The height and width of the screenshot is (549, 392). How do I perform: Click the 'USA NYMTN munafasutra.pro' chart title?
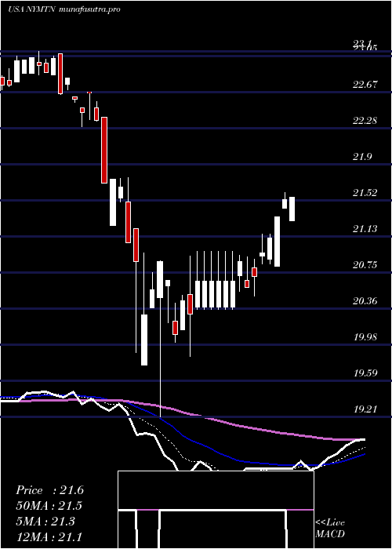[64, 9]
